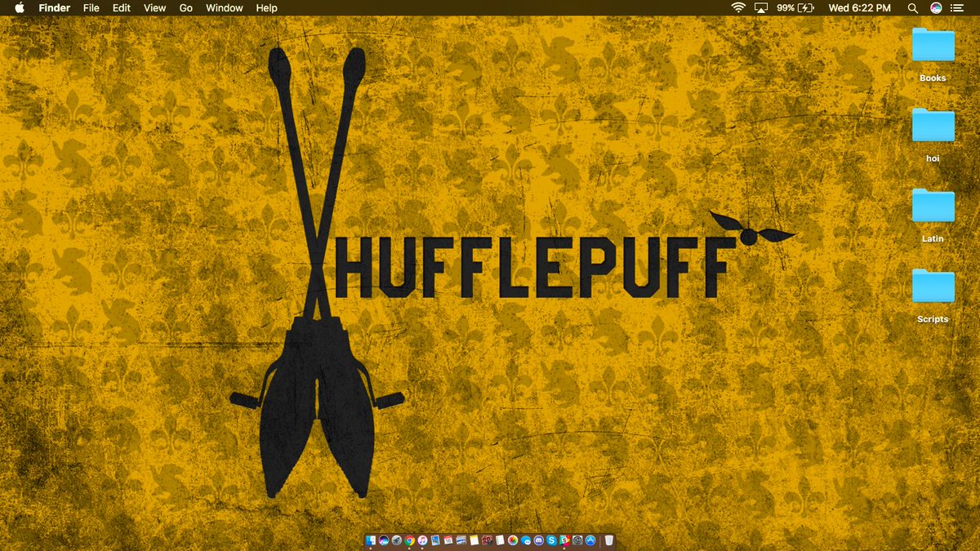Open Discord in the Dock
The width and height of the screenshot is (980, 551).
538,540
